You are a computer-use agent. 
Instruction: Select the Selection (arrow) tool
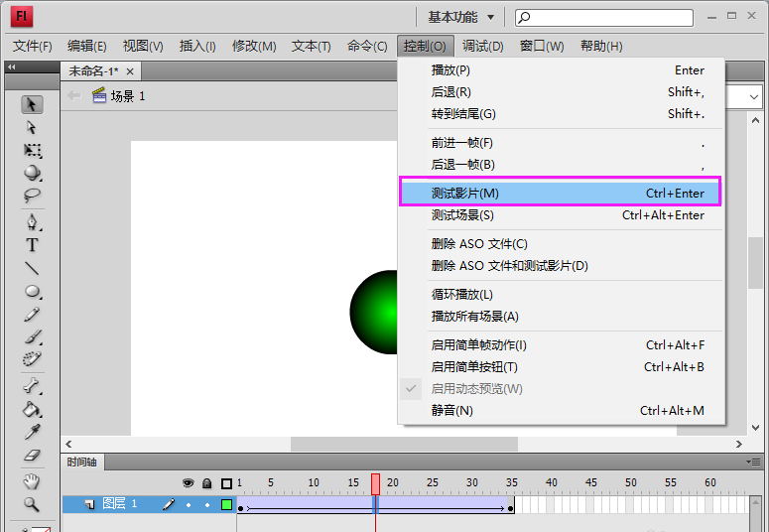pyautogui.click(x=32, y=104)
